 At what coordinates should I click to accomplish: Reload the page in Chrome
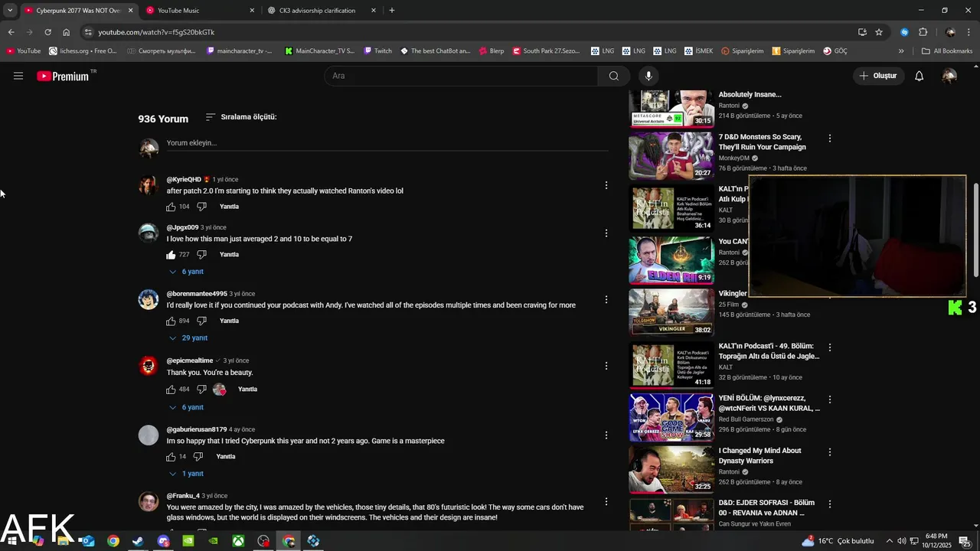tap(47, 32)
